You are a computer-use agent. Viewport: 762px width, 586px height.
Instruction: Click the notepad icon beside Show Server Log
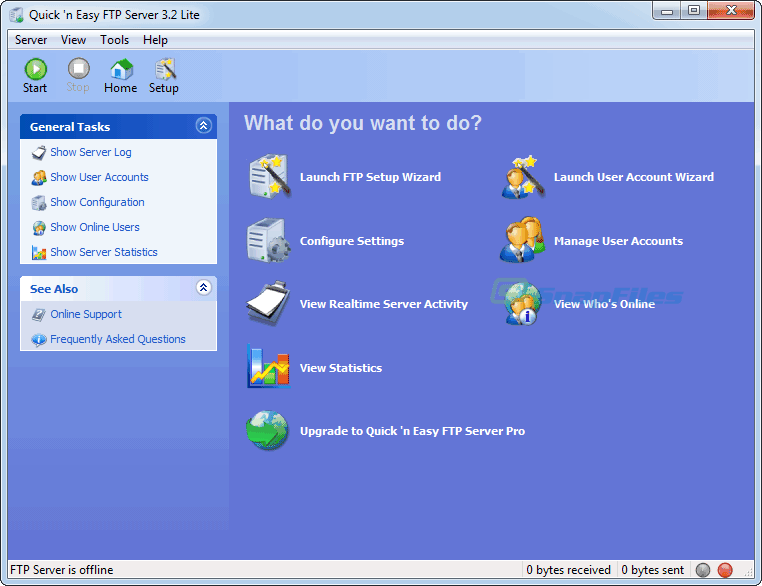[x=39, y=153]
